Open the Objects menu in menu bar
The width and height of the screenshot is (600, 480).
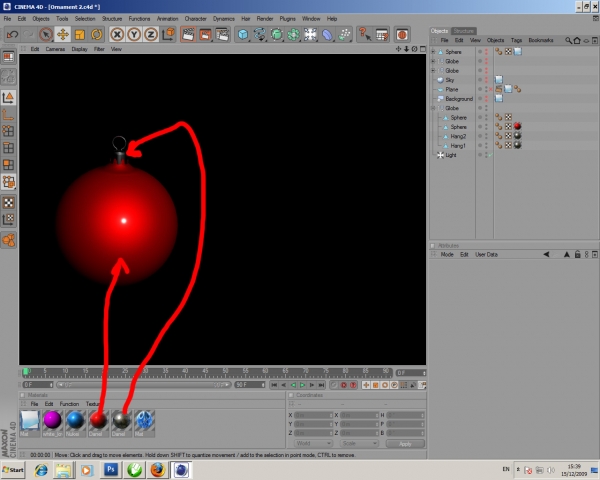[x=41, y=18]
